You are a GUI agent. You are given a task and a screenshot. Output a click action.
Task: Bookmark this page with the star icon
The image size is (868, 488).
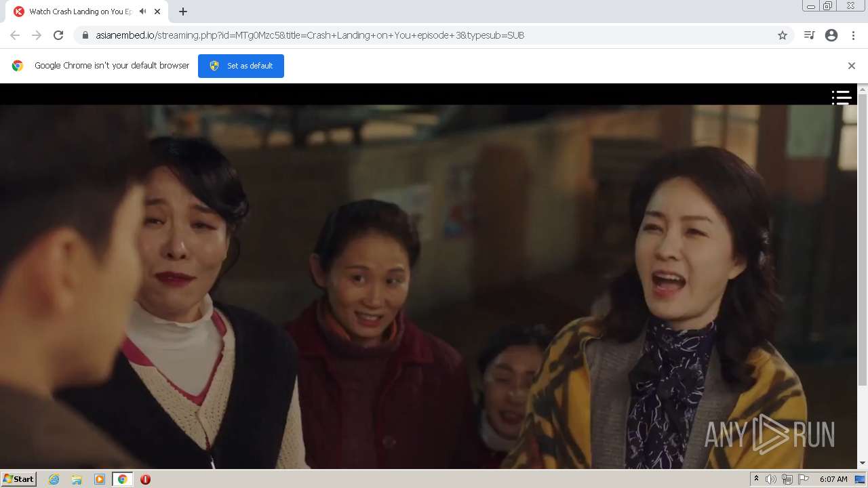(x=783, y=35)
